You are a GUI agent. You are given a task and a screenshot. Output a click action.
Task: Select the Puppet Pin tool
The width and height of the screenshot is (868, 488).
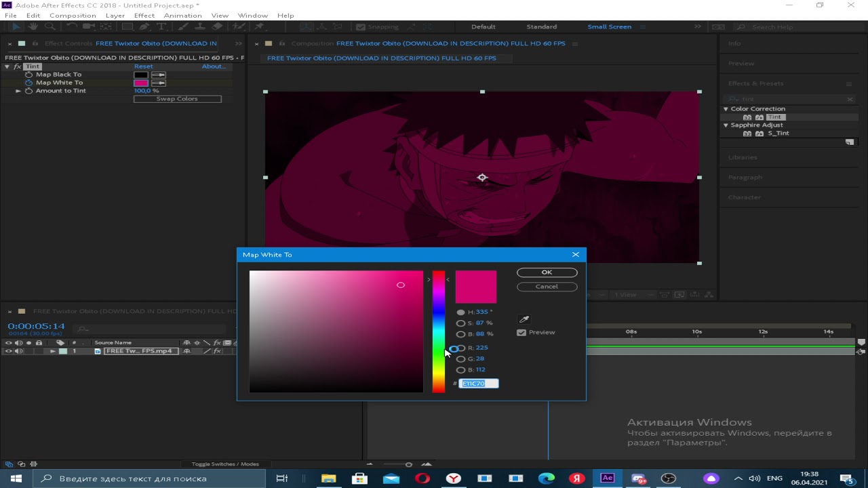pos(260,26)
